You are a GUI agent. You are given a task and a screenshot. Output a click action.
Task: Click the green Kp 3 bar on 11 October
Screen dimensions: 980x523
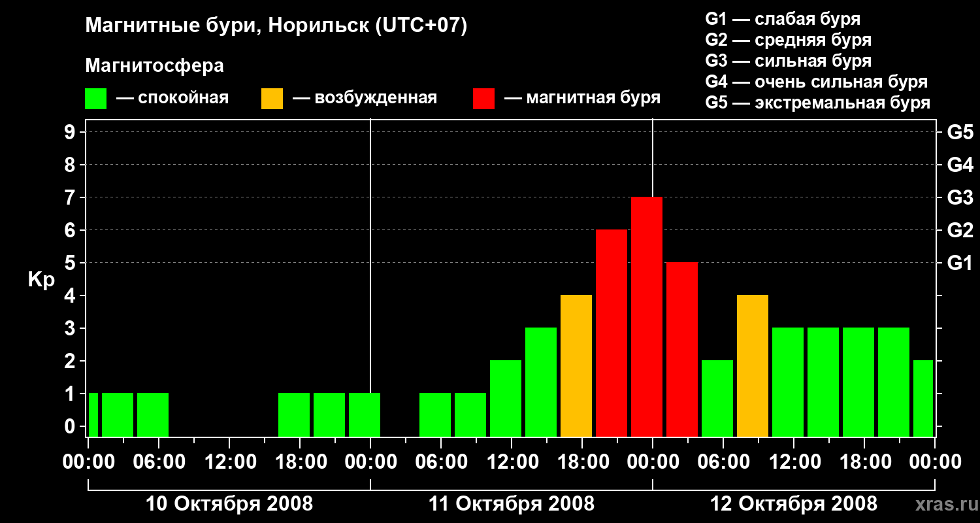pos(541,382)
